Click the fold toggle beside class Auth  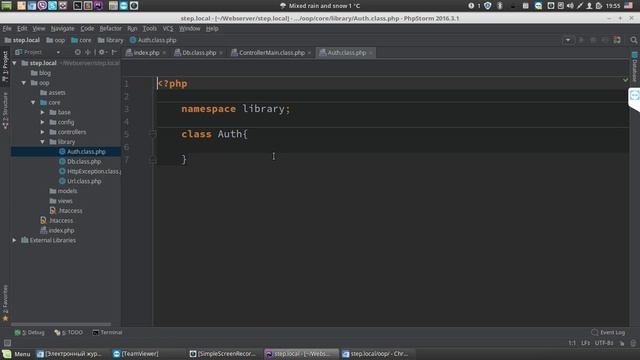(x=153, y=134)
